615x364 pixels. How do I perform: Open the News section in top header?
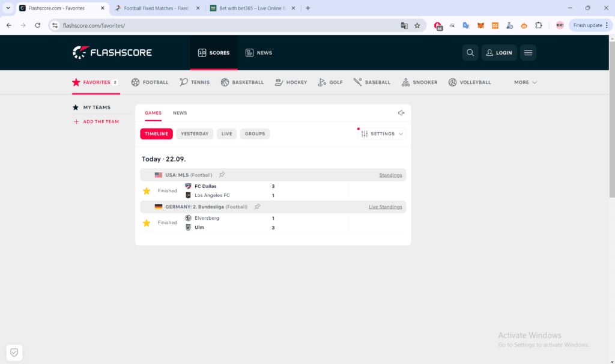(x=259, y=53)
